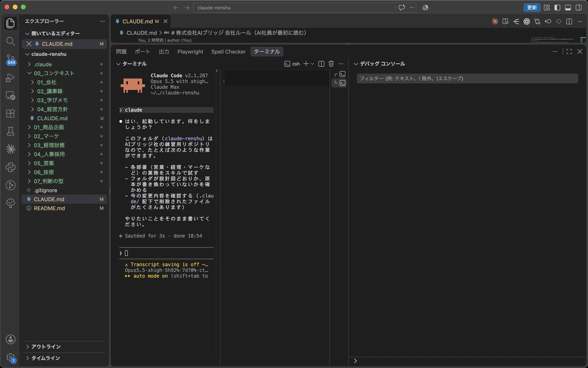The width and height of the screenshot is (588, 368).
Task: Open the Testing flask icon
Action: point(10,131)
